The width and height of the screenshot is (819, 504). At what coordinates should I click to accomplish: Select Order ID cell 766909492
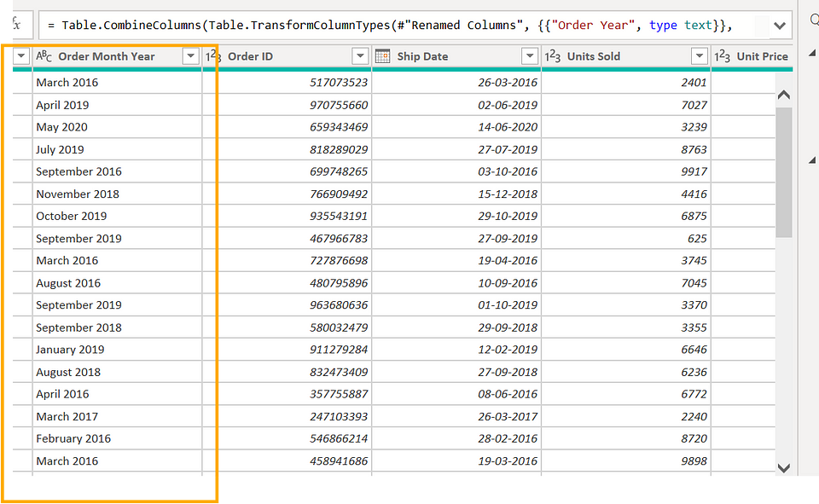pos(287,194)
